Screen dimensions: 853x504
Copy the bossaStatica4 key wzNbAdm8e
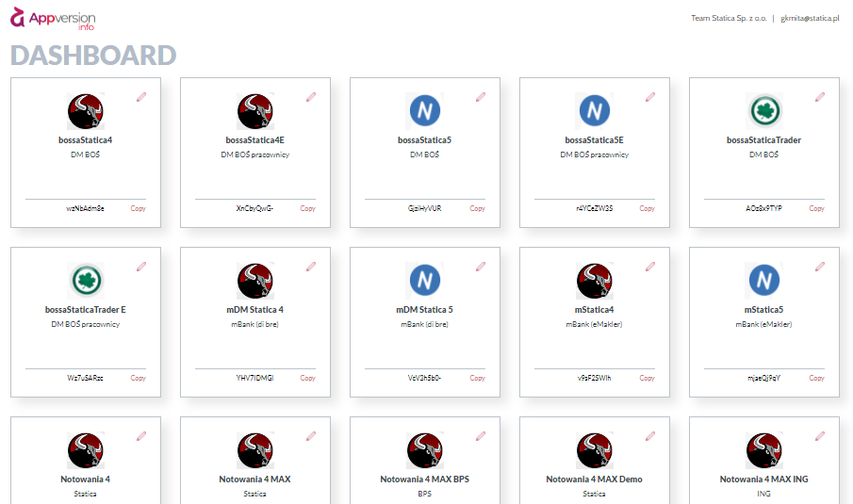click(139, 208)
